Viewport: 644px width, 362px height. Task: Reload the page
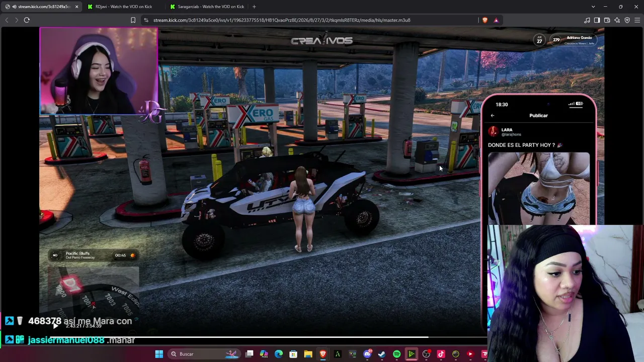pos(27,20)
